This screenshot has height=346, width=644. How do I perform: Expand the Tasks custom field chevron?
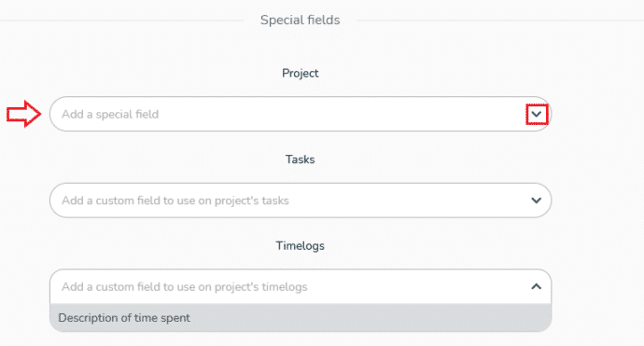click(x=537, y=201)
